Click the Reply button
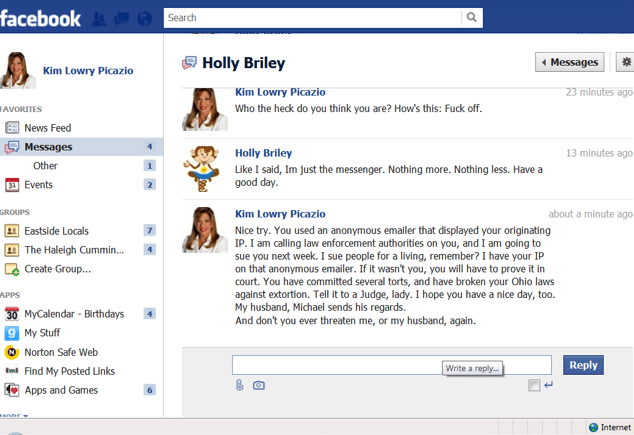Image resolution: width=634 pixels, height=435 pixels. [x=583, y=365]
